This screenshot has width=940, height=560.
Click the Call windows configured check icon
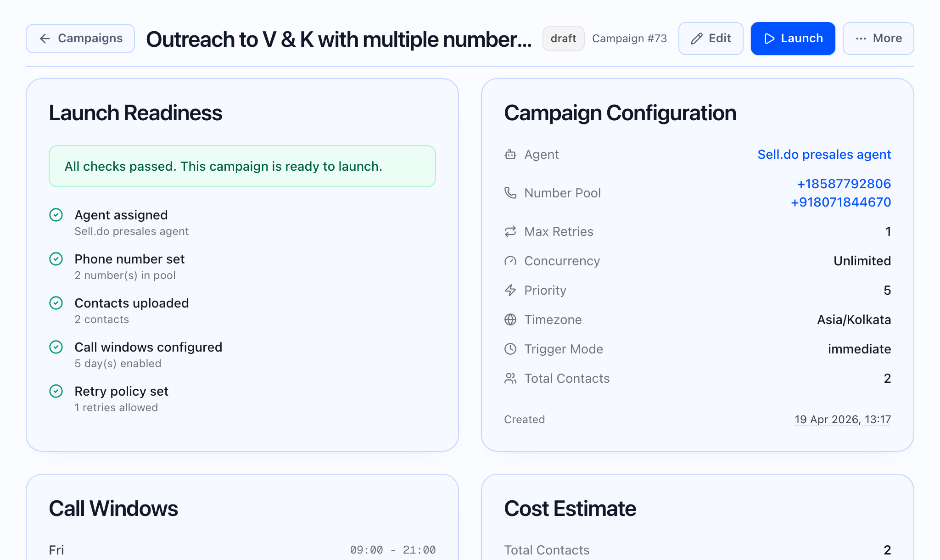tap(56, 347)
